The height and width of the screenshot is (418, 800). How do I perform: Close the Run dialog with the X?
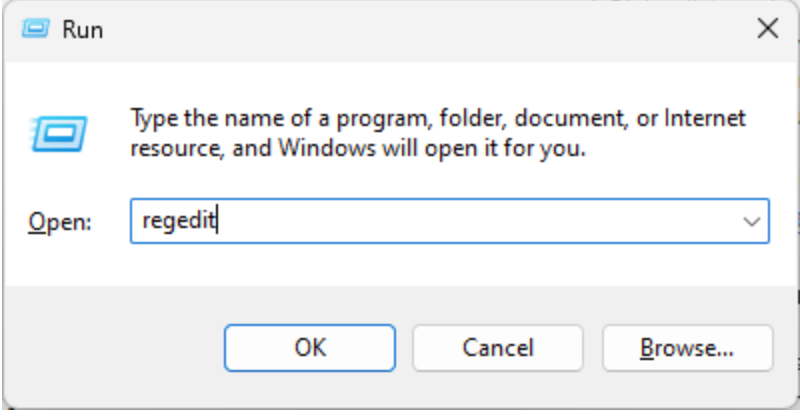(767, 29)
